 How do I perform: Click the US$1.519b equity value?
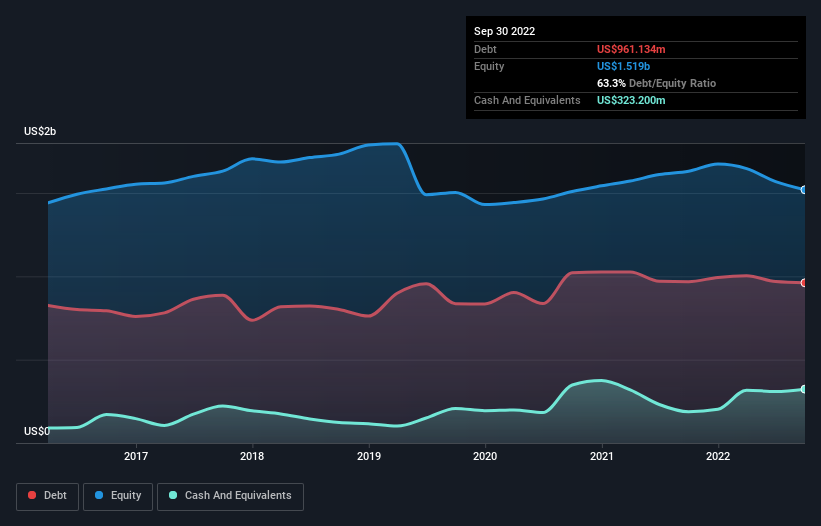click(x=623, y=66)
